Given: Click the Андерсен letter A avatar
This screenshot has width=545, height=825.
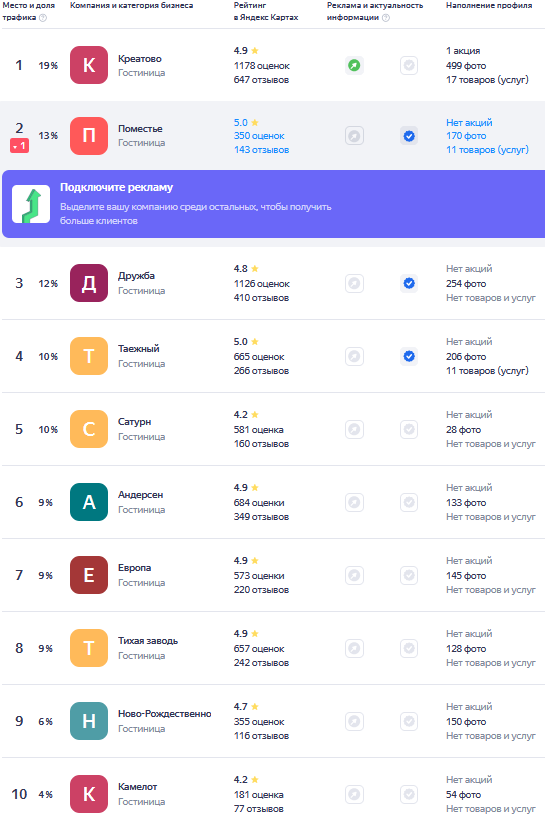Looking at the screenshot, I should (x=89, y=502).
